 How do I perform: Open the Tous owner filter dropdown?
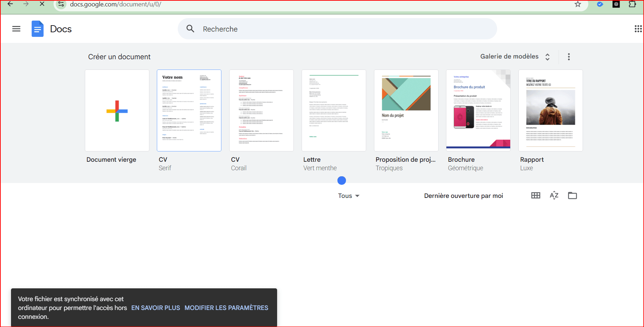point(348,196)
